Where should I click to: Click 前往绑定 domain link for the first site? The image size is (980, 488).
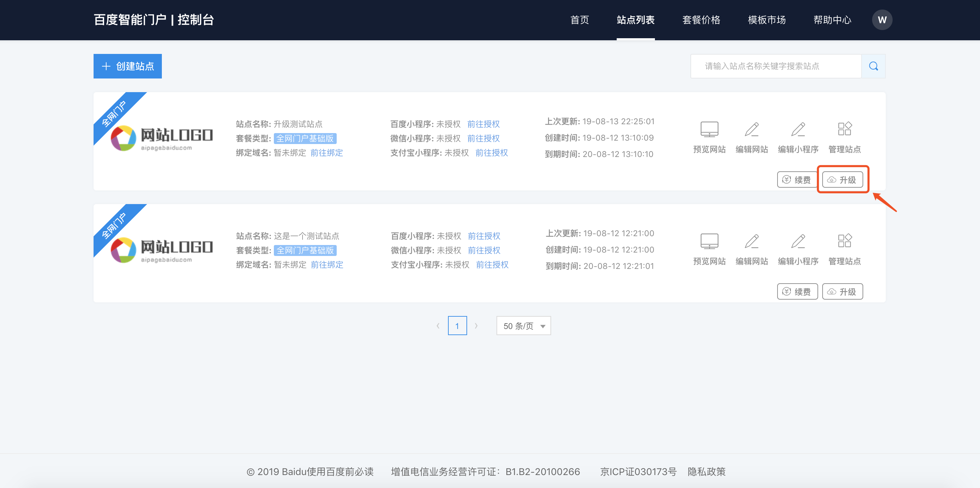point(326,153)
